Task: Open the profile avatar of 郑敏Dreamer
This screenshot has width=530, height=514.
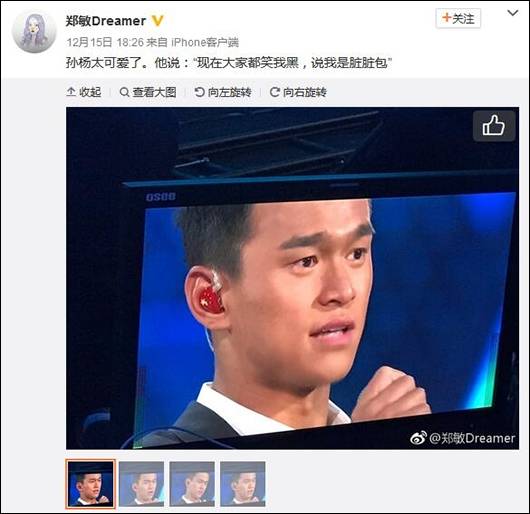Action: pyautogui.click(x=34, y=32)
